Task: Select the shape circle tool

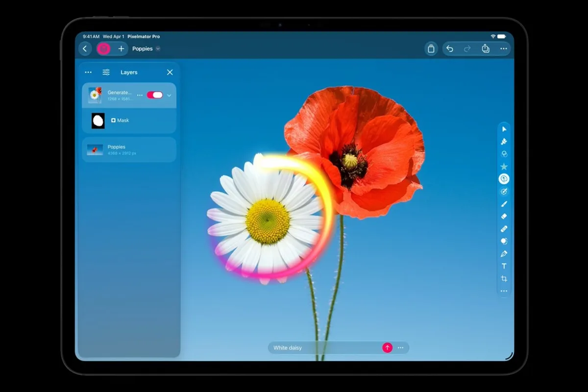Action: [504, 241]
